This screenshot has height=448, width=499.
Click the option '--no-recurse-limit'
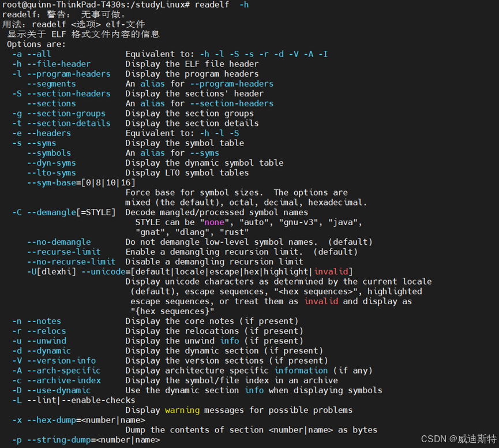72,262
